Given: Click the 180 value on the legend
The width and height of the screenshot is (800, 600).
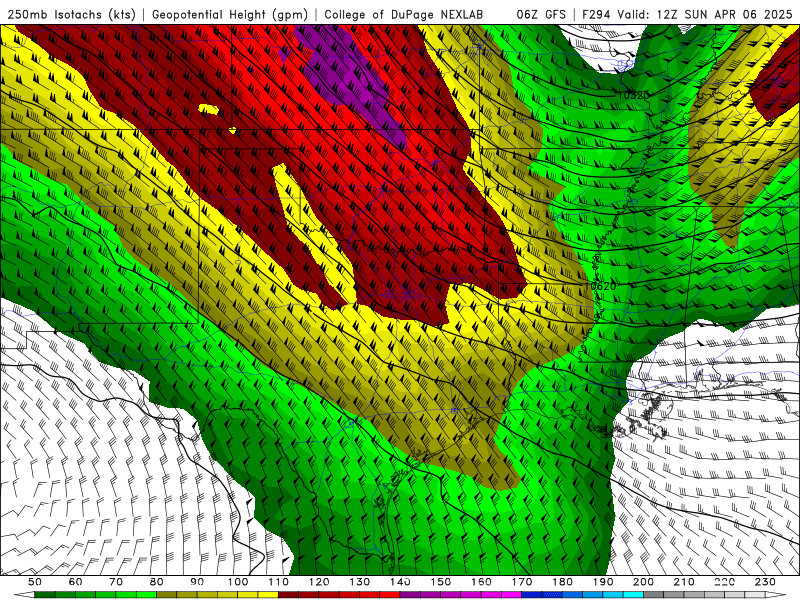Looking at the screenshot, I should click(562, 582).
